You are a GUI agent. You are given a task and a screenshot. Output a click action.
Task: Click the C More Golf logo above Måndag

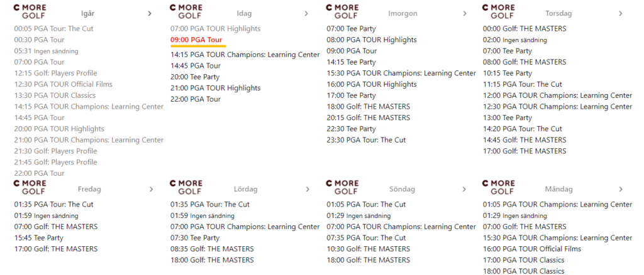(x=499, y=187)
